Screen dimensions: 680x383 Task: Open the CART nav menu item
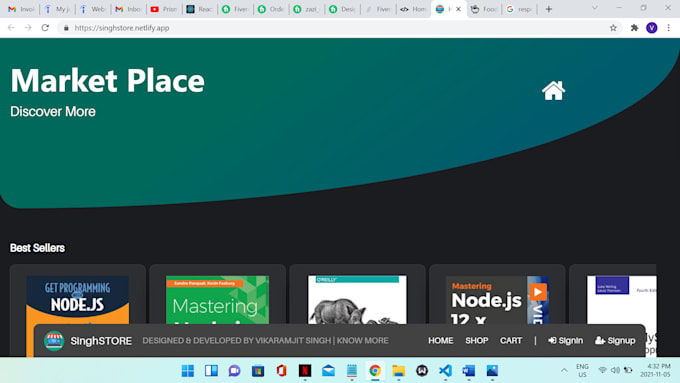click(511, 341)
